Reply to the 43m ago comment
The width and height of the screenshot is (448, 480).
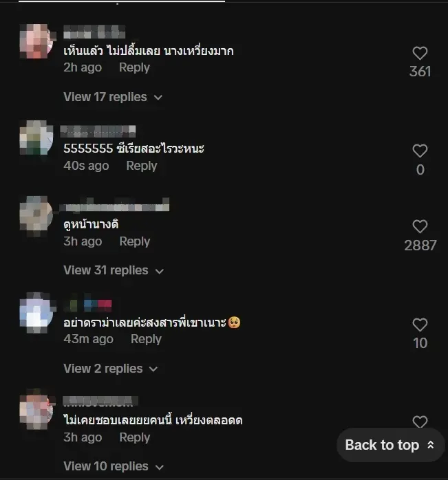click(x=146, y=339)
